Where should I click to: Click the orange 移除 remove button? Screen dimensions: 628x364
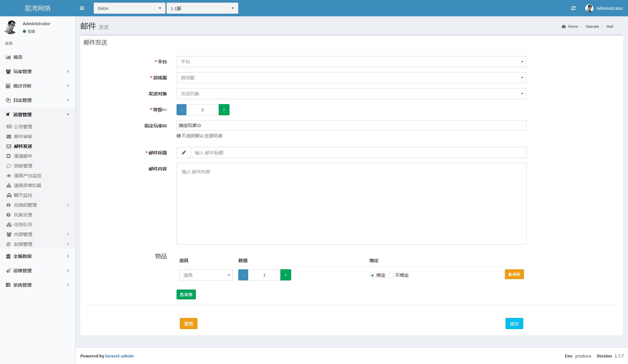514,274
